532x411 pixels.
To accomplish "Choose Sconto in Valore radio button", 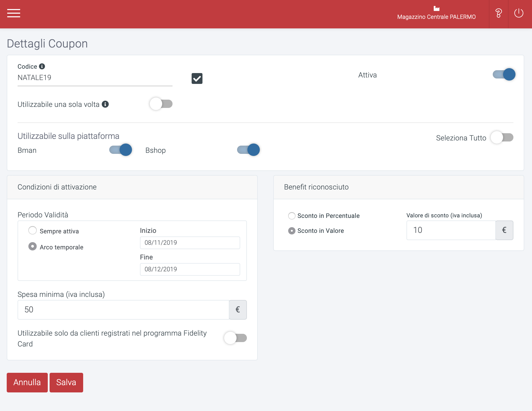I will pyautogui.click(x=292, y=231).
